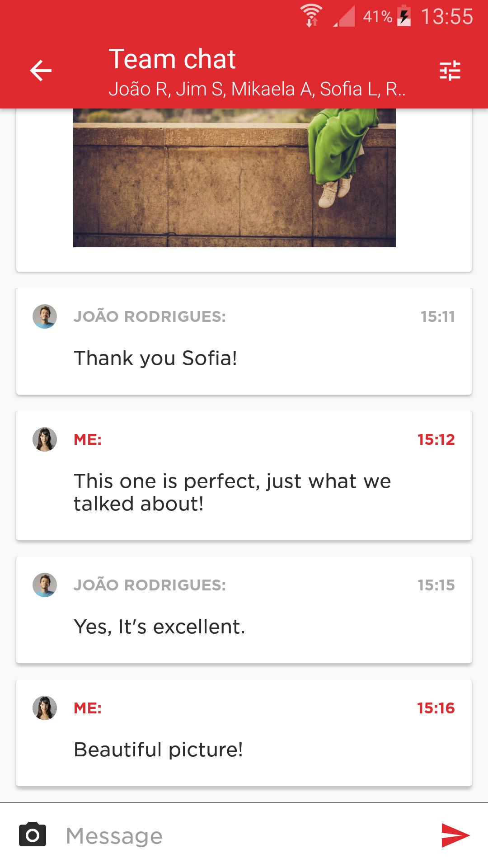Tap the back arrow in header
Viewport: 488px width, 868px height.
coord(41,71)
